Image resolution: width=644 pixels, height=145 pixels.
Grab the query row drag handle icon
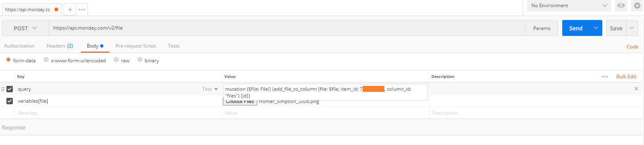point(3,89)
